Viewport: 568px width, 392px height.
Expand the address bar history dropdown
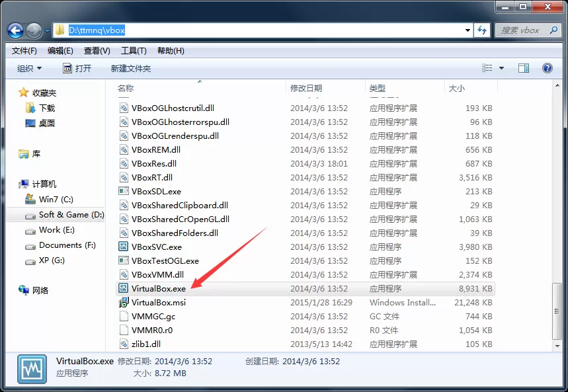(x=467, y=30)
